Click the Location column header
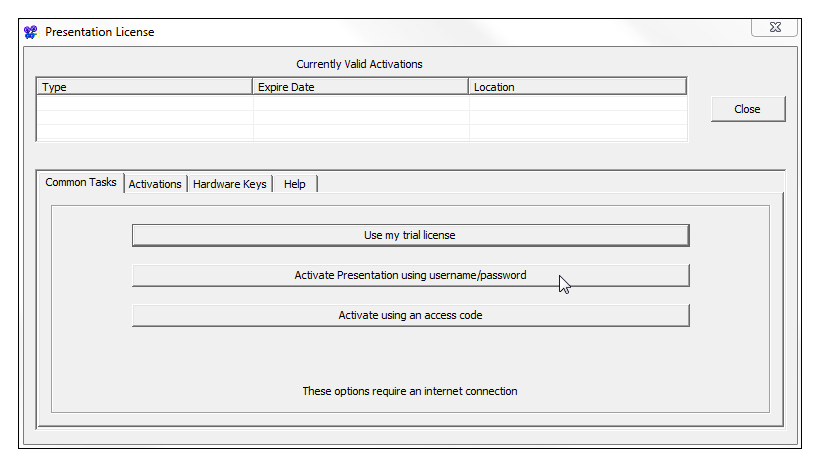This screenshot has width=820, height=467. (x=577, y=87)
